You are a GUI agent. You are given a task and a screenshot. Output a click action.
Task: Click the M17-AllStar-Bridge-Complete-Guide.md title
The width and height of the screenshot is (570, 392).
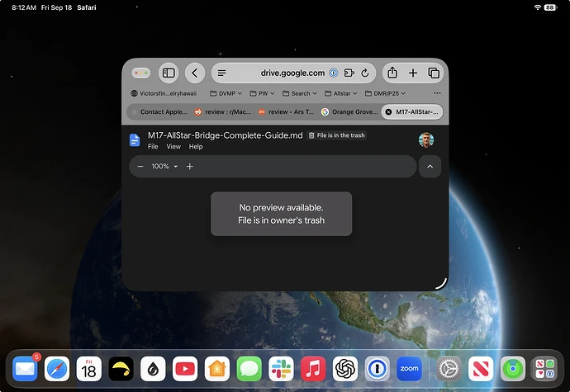pos(225,135)
